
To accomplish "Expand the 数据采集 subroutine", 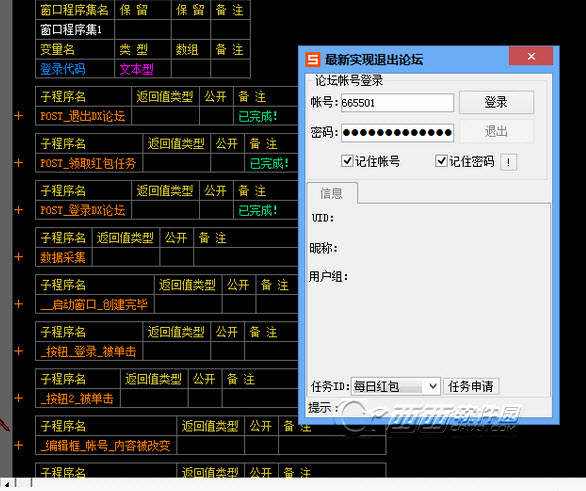I will point(18,257).
